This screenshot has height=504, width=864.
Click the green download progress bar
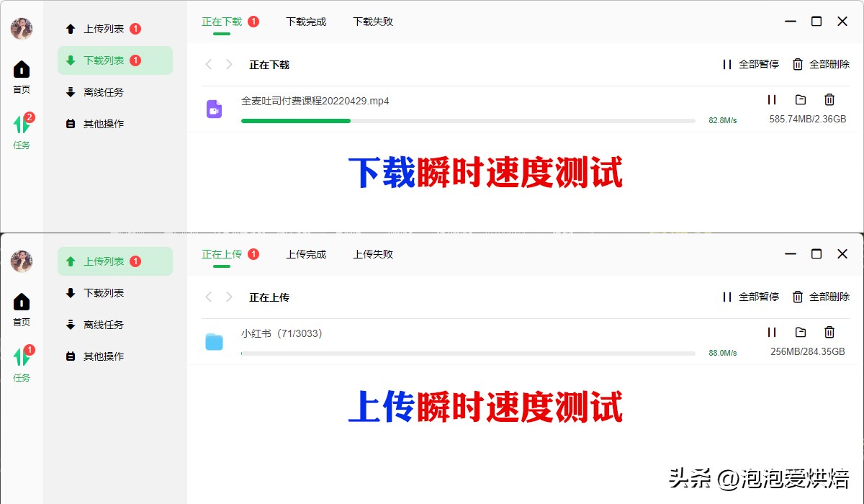coord(295,122)
